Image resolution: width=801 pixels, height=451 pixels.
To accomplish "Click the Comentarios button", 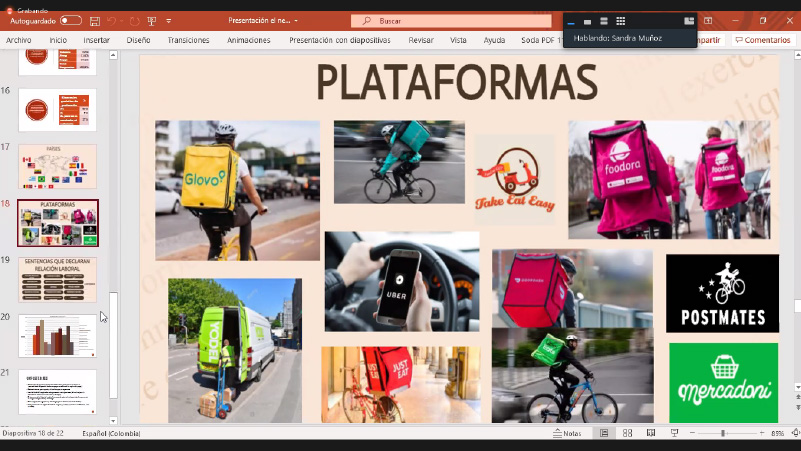I will click(762, 40).
